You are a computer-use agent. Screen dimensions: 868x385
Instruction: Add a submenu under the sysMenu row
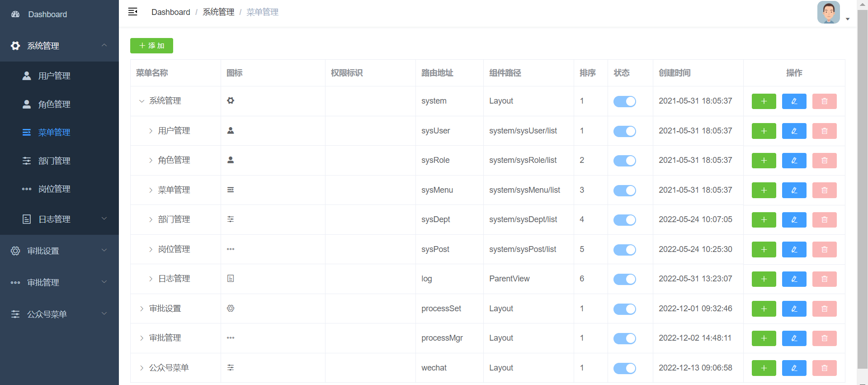pyautogui.click(x=764, y=190)
